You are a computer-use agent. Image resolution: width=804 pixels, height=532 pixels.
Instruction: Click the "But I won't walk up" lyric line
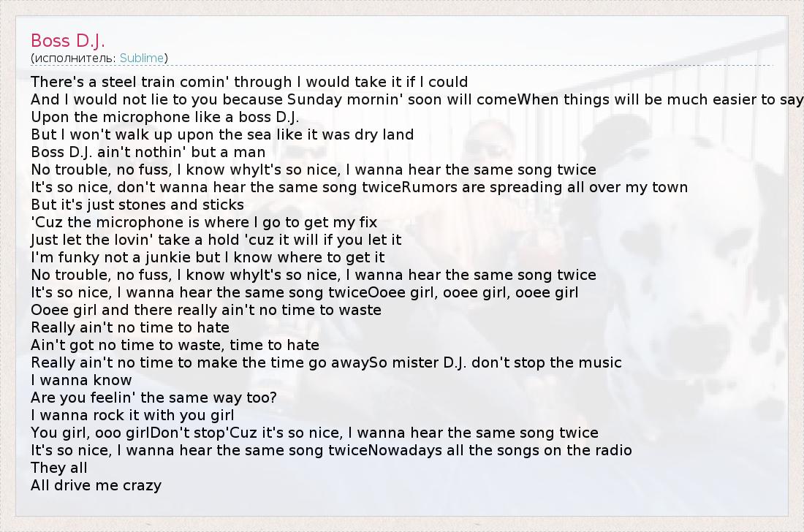222,134
